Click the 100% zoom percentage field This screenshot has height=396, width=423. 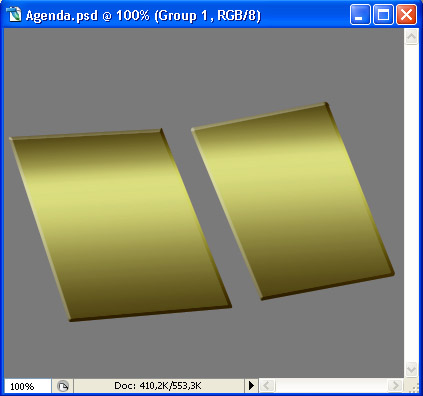coord(27,386)
